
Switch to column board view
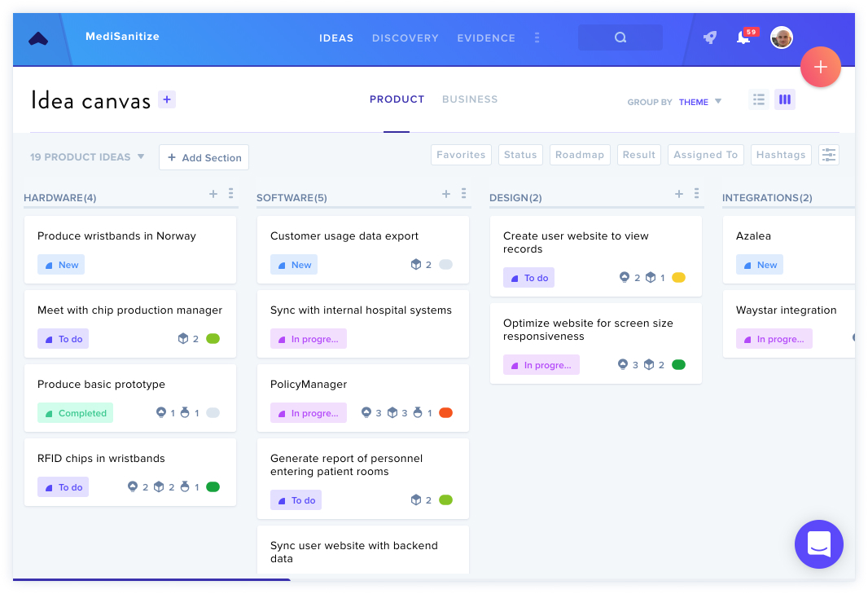point(784,99)
